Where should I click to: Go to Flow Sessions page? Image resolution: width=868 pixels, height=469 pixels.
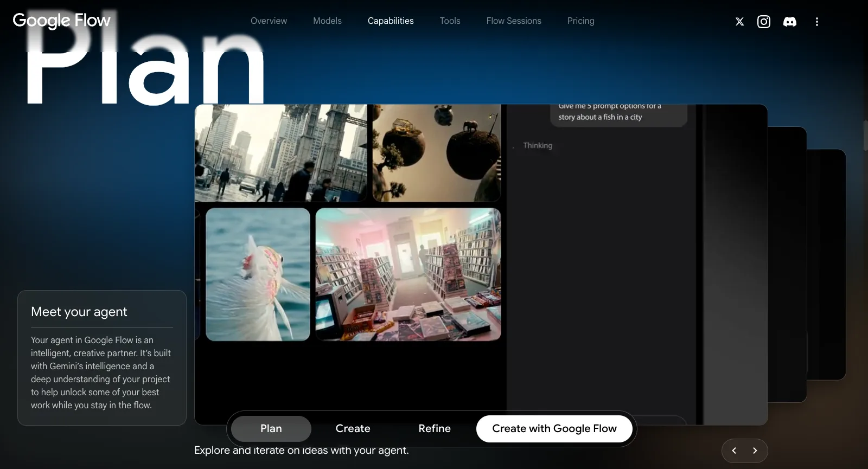tap(514, 21)
